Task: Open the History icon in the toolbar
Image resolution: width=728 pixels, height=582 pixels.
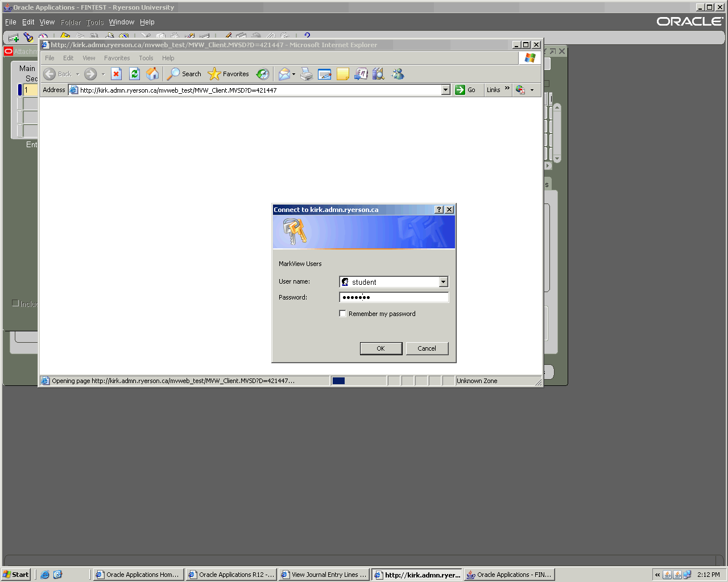Action: pyautogui.click(x=262, y=74)
